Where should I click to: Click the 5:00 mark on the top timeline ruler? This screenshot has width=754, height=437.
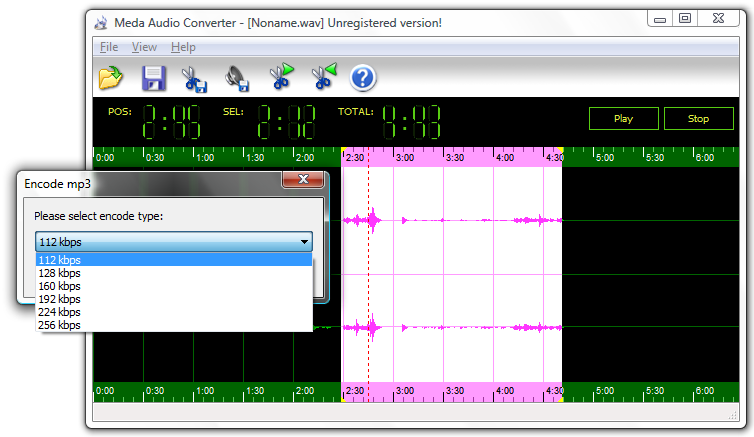pyautogui.click(x=605, y=158)
